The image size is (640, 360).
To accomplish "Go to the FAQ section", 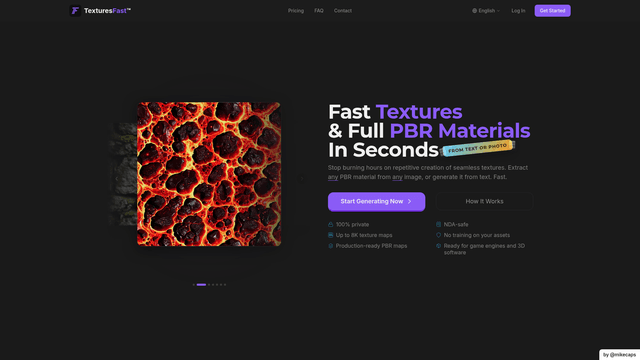I will click(x=319, y=11).
